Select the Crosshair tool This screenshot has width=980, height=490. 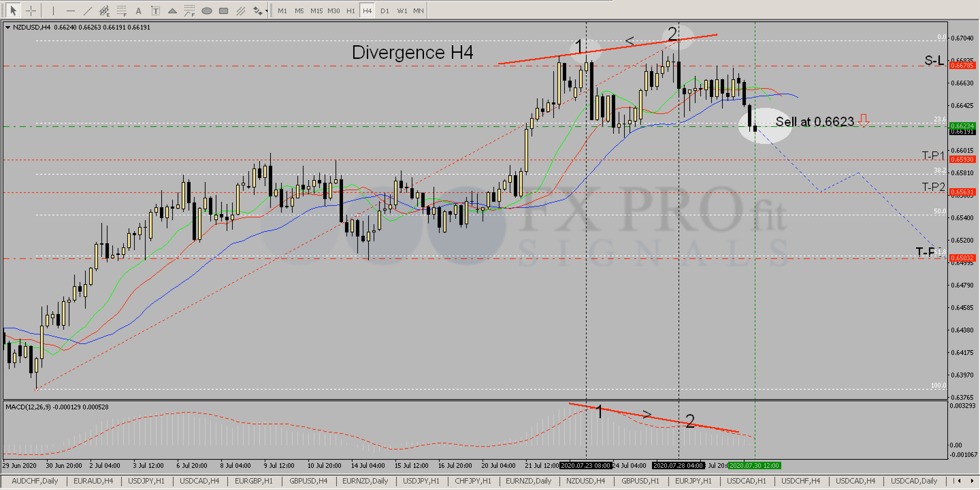click(30, 11)
